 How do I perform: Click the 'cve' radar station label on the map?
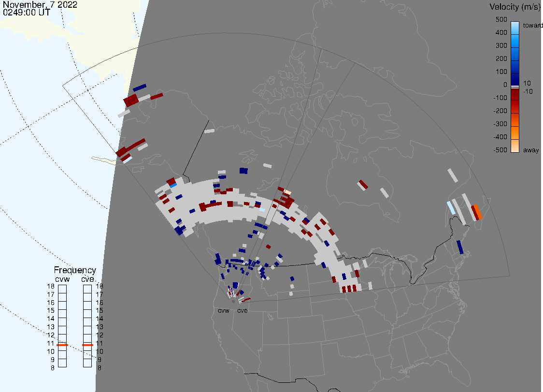(243, 310)
